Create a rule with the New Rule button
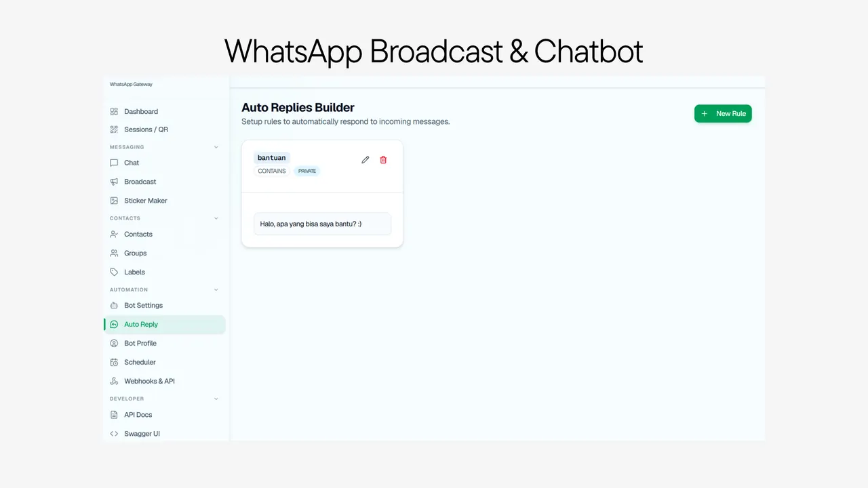 [x=723, y=114]
